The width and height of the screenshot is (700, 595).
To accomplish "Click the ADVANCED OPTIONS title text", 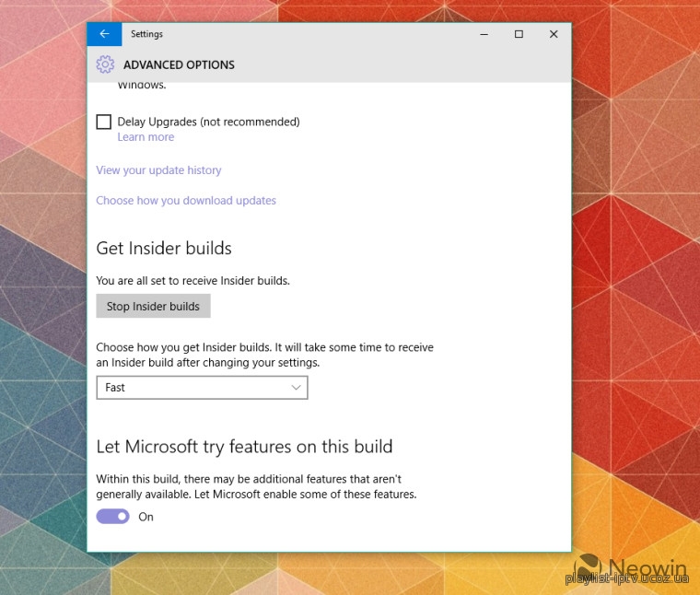I will pyautogui.click(x=179, y=65).
